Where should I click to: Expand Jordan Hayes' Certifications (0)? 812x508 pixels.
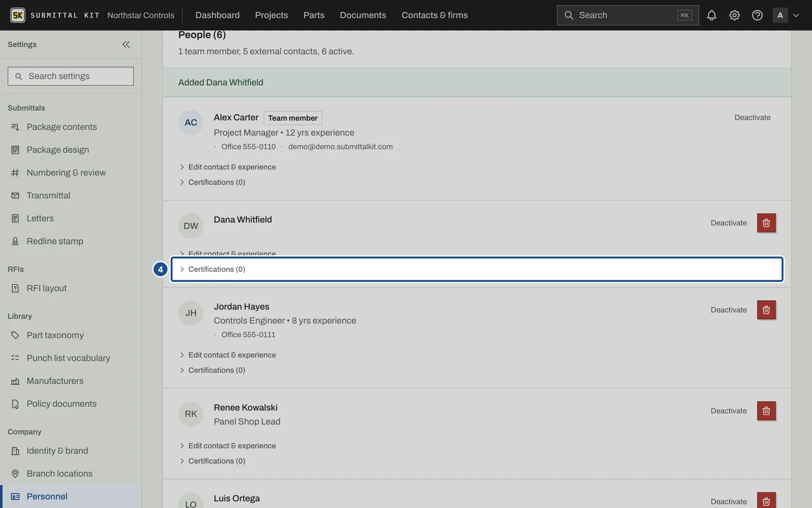click(x=213, y=370)
